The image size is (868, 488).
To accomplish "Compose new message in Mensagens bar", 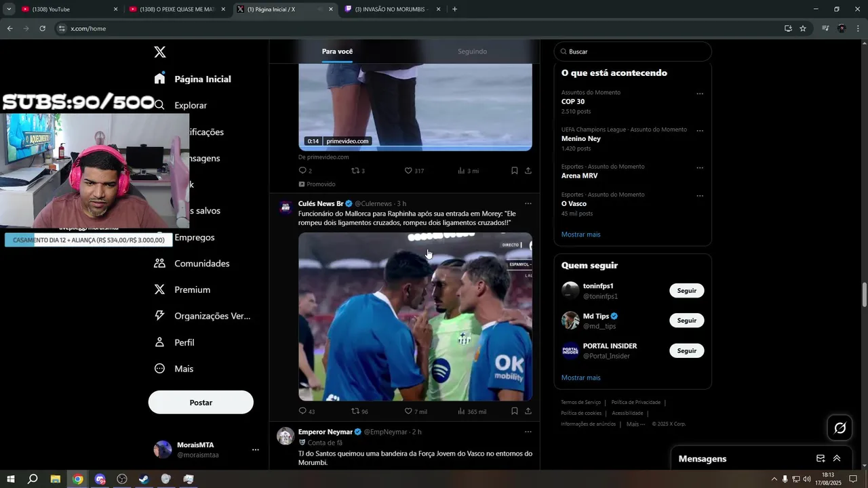I will tap(821, 459).
